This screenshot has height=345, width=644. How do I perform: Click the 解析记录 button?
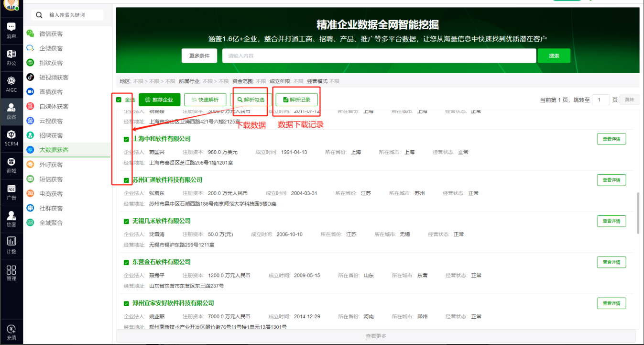(296, 100)
